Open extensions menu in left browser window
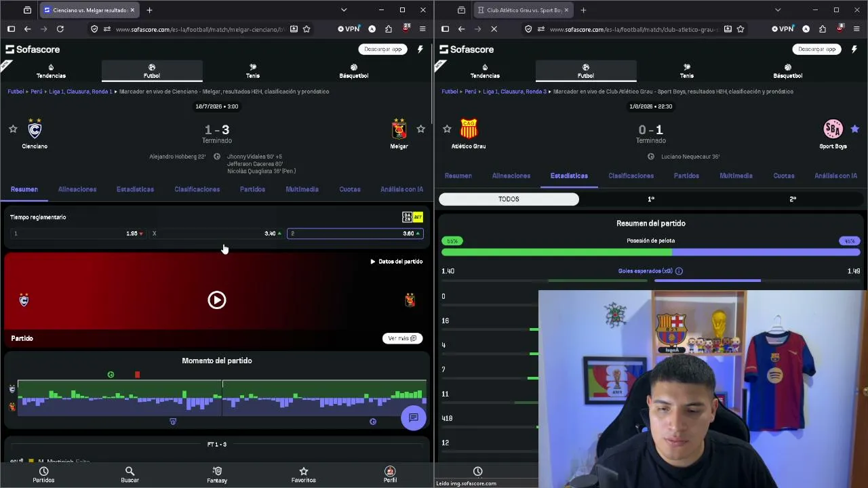This screenshot has height=488, width=868. coord(389,29)
